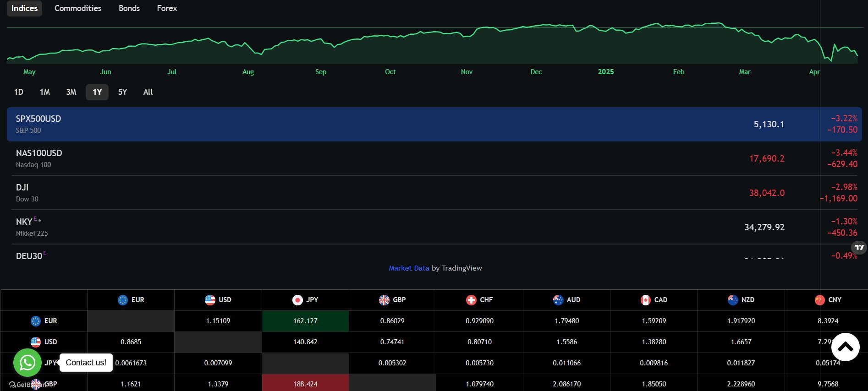Click the S&P 500 price 5,130.1

(x=769, y=125)
